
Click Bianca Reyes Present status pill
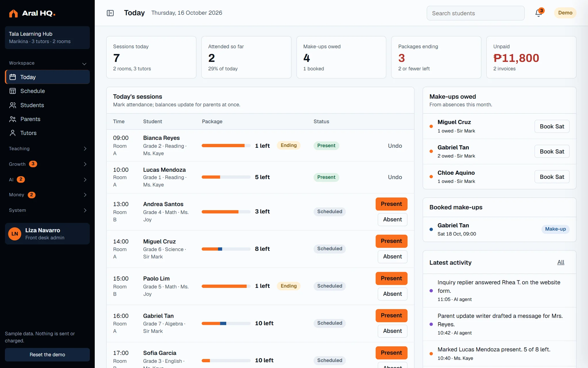pyautogui.click(x=326, y=145)
